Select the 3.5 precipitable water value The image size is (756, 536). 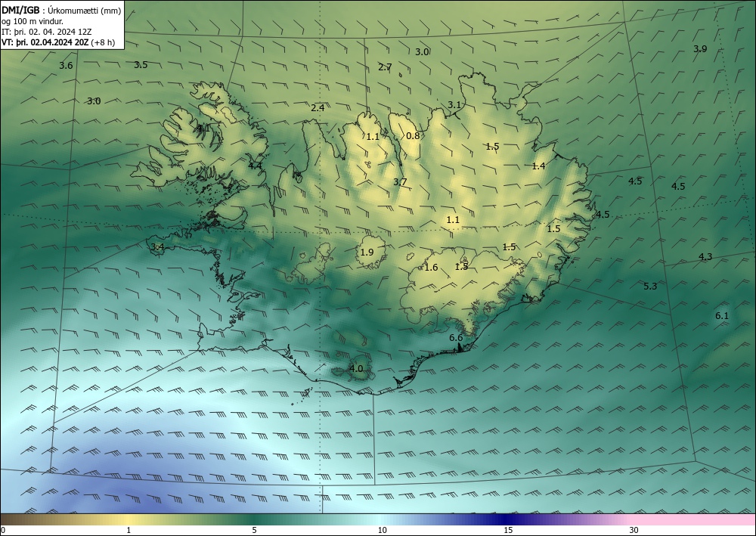coord(141,64)
